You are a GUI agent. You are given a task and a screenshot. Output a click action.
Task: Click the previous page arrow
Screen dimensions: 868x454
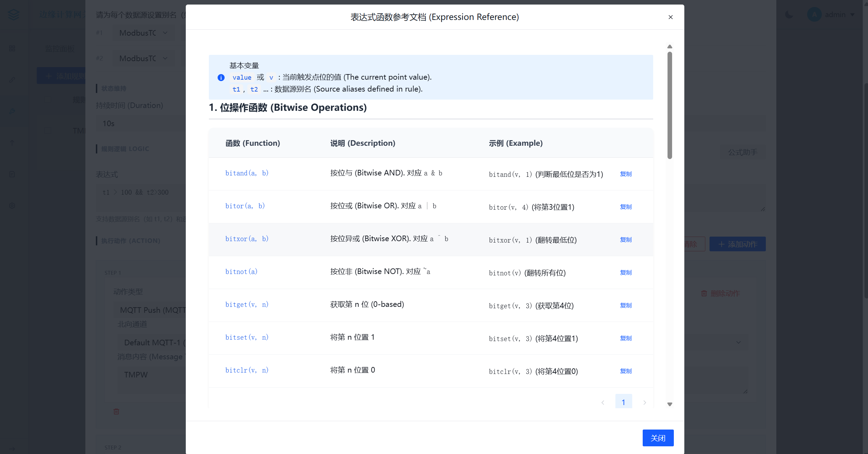(x=602, y=402)
